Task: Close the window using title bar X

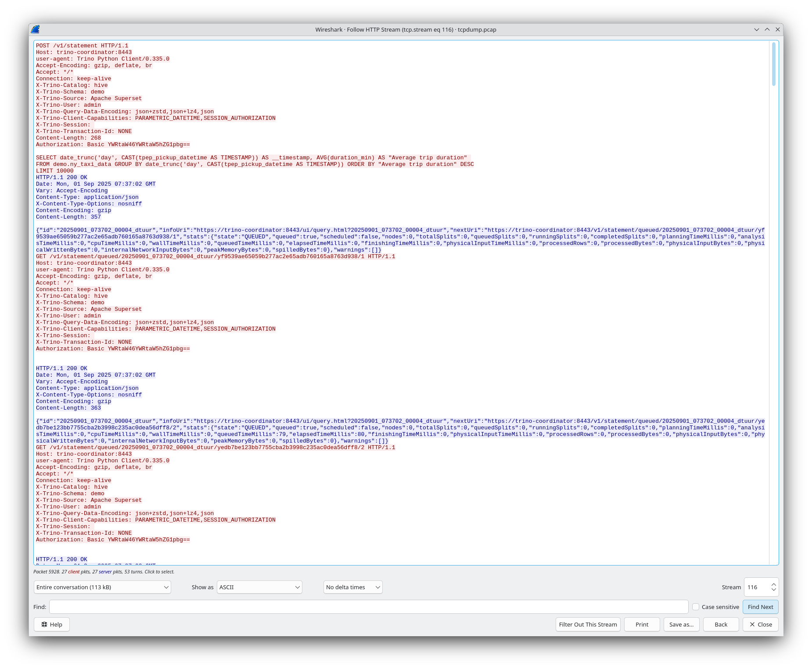Action: click(778, 29)
